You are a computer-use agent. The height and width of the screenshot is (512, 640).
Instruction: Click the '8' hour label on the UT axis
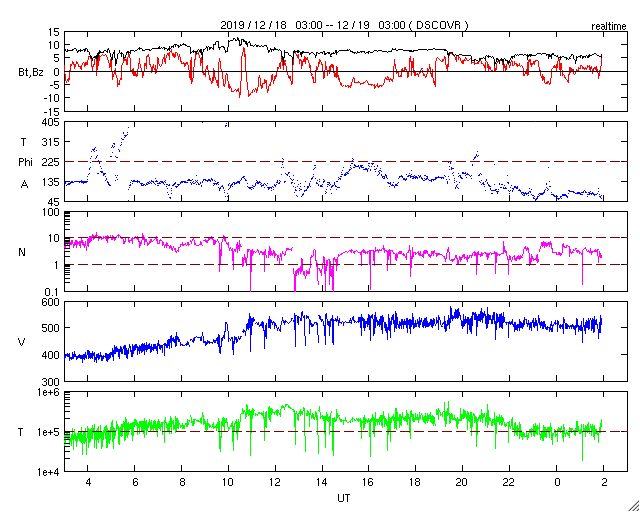click(x=182, y=482)
